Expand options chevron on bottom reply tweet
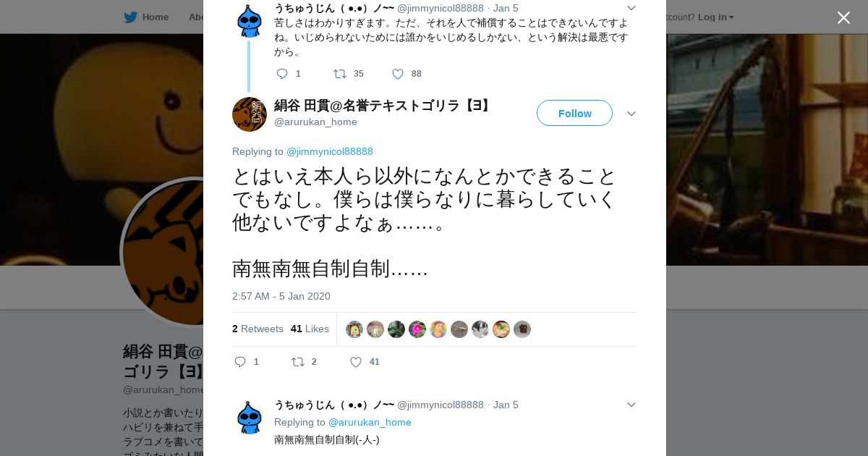This screenshot has height=456, width=868. 631,405
